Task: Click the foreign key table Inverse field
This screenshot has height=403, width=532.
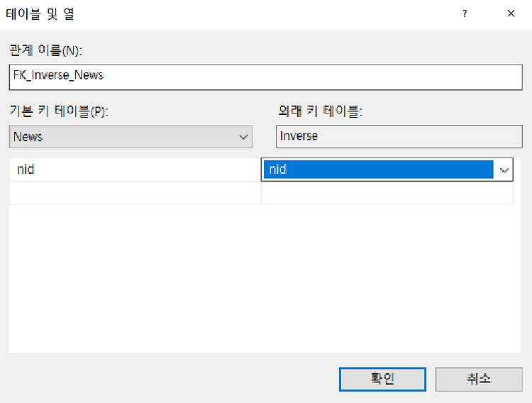Action: [x=399, y=136]
